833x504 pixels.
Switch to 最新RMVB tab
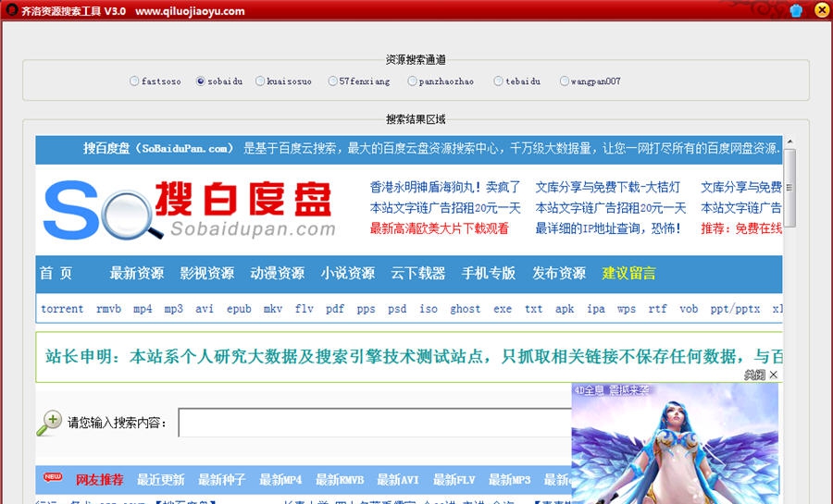340,480
